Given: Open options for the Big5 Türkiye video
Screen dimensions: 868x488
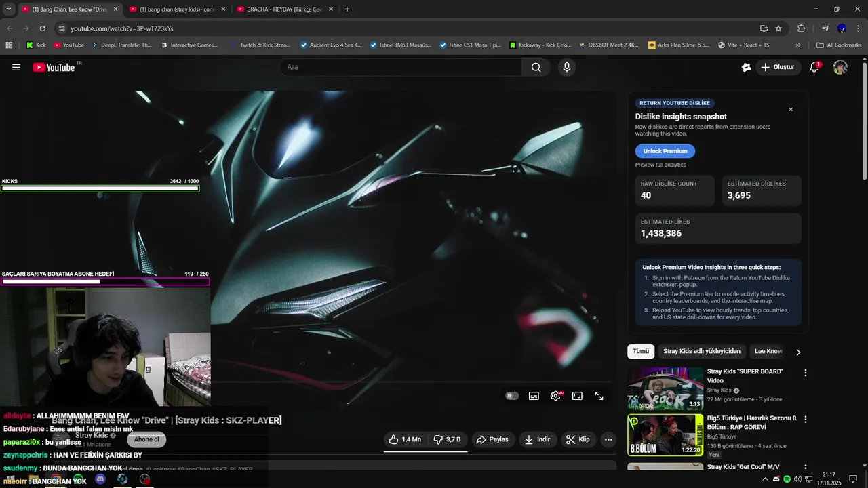Looking at the screenshot, I should pos(806,420).
